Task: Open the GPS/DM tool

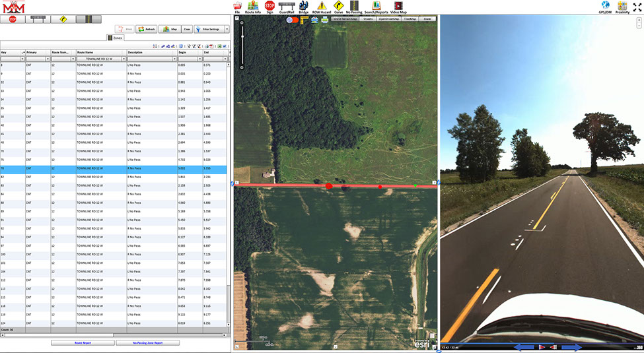Action: [605, 7]
